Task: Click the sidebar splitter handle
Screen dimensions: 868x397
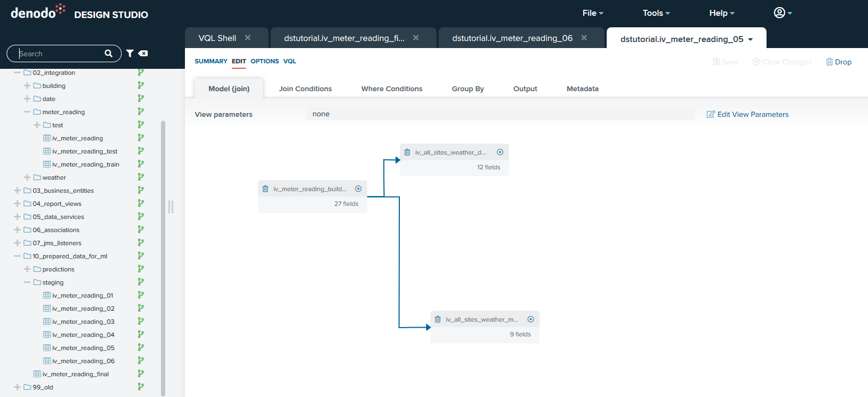Action: [171, 206]
